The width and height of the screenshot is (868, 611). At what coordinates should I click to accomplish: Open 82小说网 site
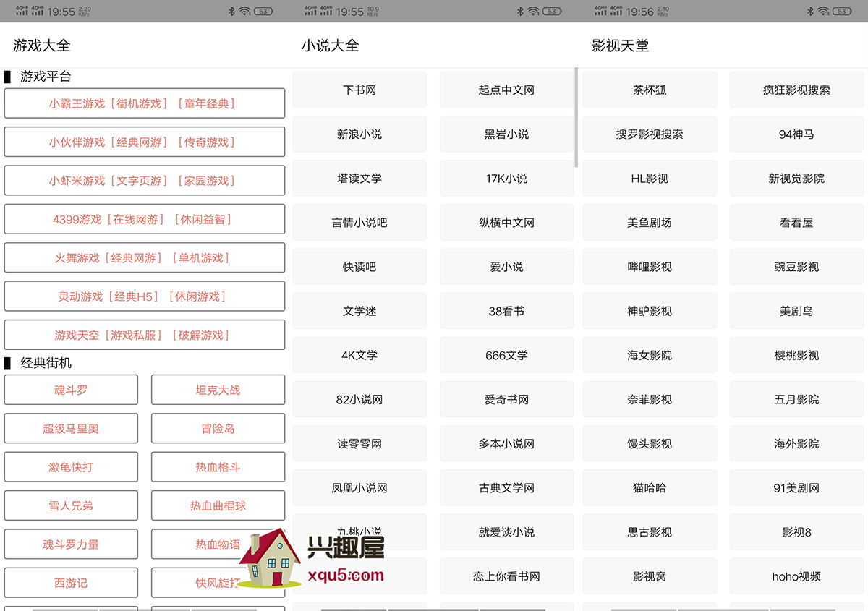pos(359,399)
